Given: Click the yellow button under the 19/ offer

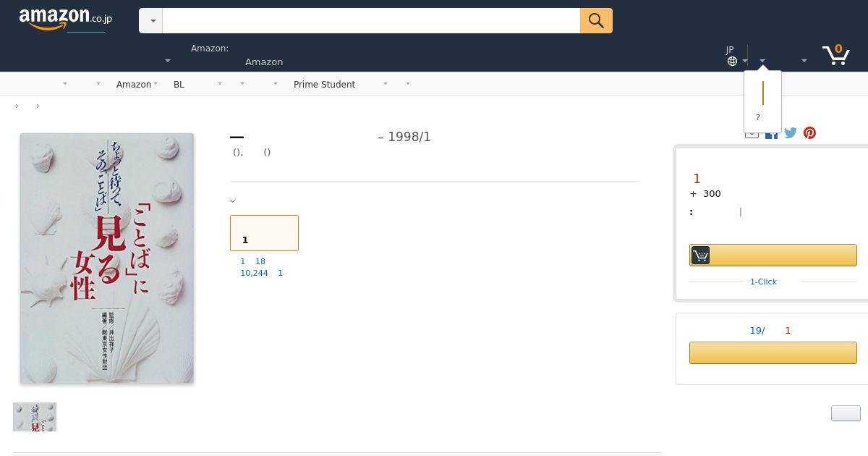Looking at the screenshot, I should pyautogui.click(x=773, y=352).
